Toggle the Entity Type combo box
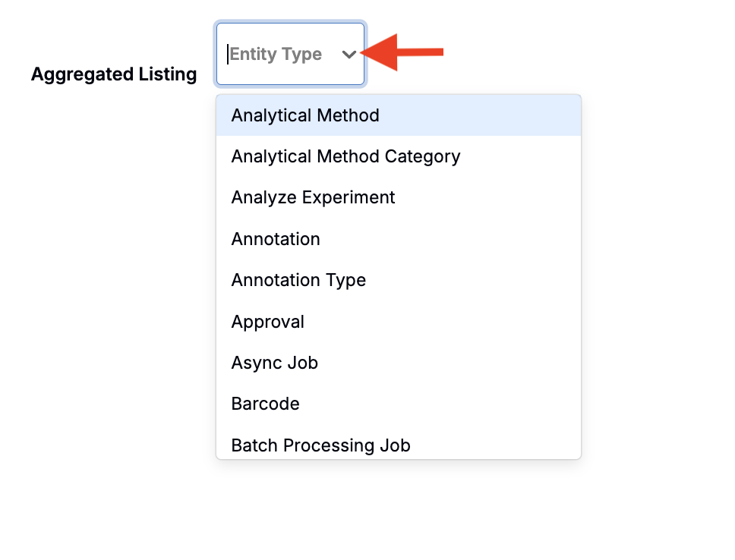Screen dimensions: 735x560 (290, 54)
